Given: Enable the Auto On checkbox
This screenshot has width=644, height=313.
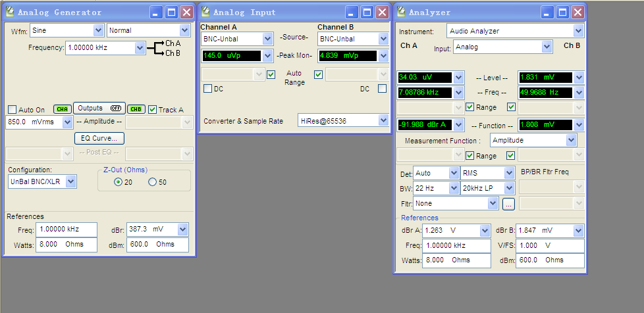Looking at the screenshot, I should click(12, 110).
